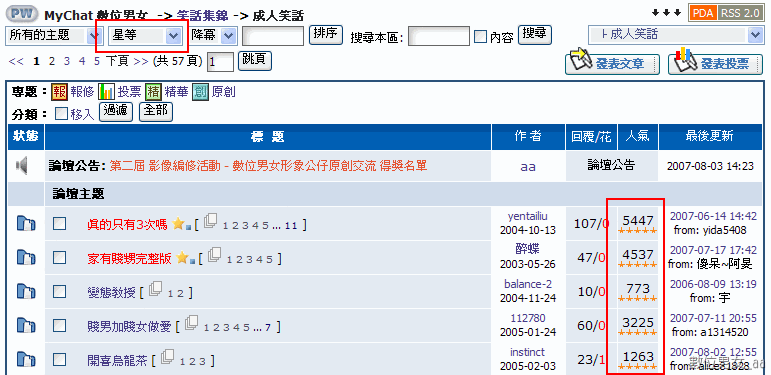The image size is (771, 375).
Task: Click the 全部 button
Action: coord(156,111)
